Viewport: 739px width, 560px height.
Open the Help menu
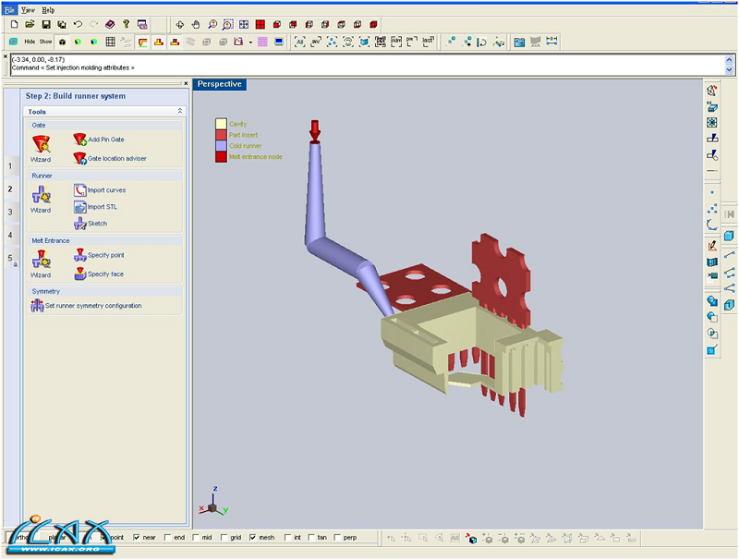(48, 9)
